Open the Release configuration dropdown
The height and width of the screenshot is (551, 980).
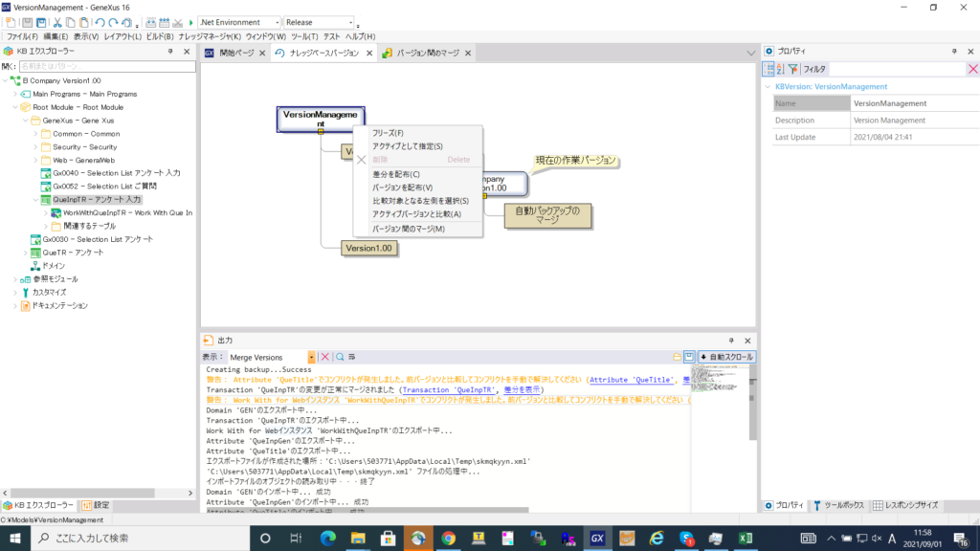[x=350, y=23]
